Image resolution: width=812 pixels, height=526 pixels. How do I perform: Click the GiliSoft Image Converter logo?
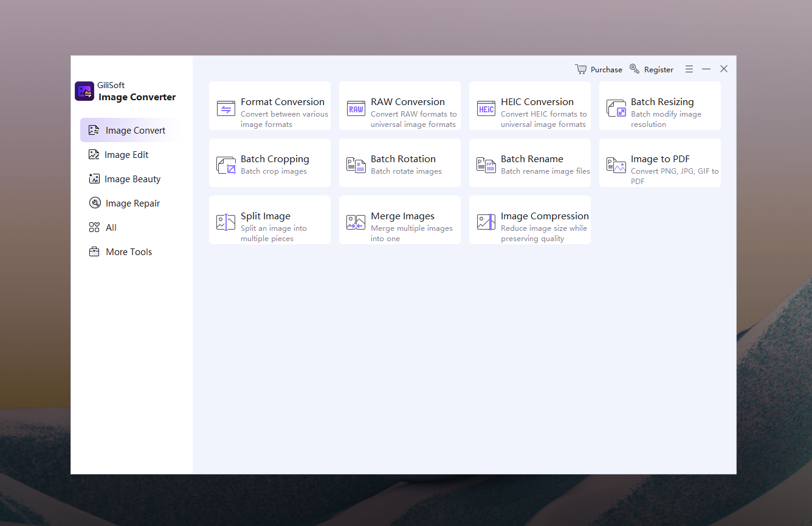(84, 91)
